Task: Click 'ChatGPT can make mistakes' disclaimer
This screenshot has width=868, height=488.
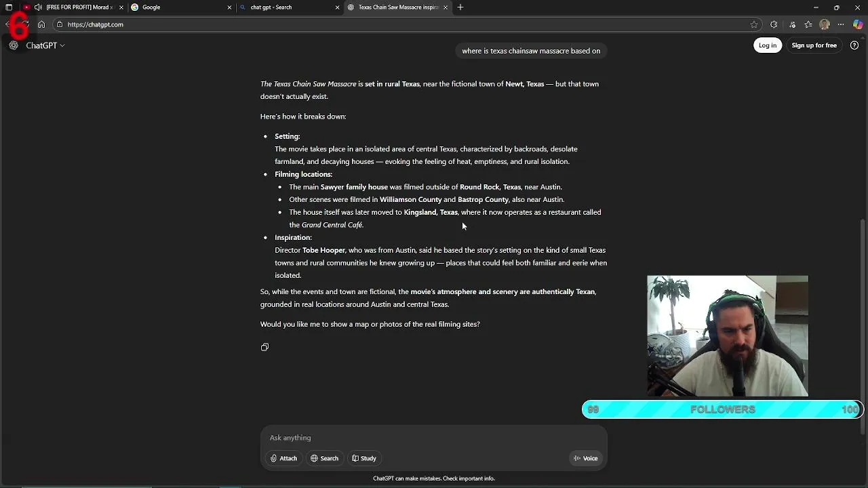Action: point(434,479)
